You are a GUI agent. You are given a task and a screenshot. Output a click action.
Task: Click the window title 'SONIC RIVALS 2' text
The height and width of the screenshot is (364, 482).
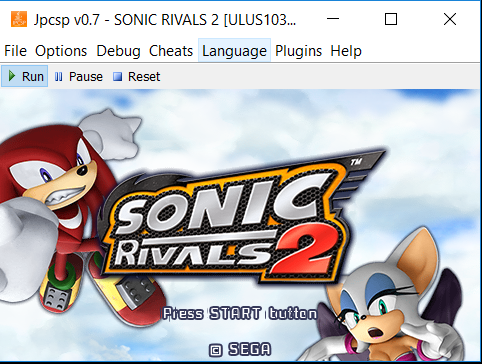click(x=166, y=20)
